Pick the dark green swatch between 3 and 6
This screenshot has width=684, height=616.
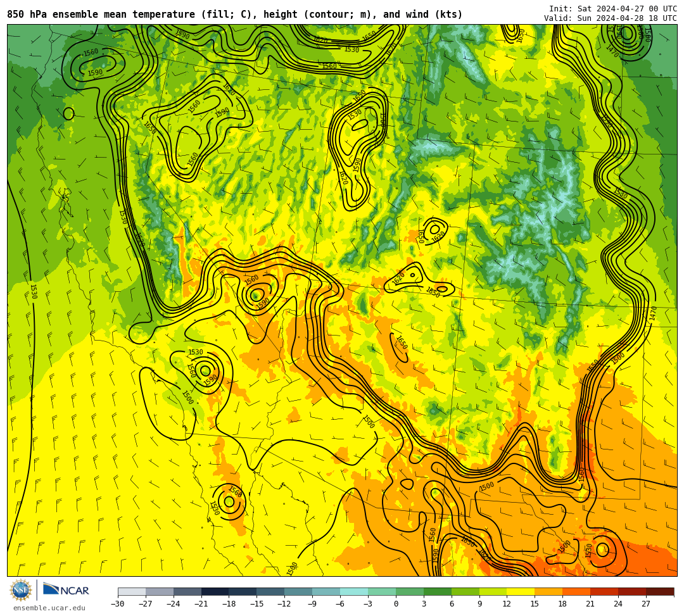[x=438, y=591]
